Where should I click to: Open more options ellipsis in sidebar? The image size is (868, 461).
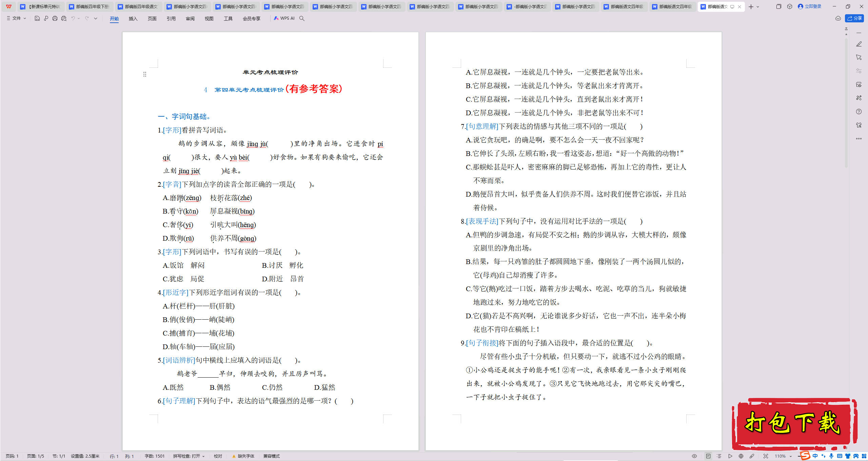coord(859,139)
